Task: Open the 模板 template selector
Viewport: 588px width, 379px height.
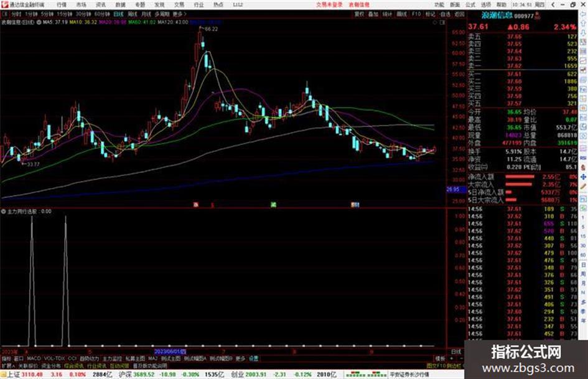Action: (439, 358)
